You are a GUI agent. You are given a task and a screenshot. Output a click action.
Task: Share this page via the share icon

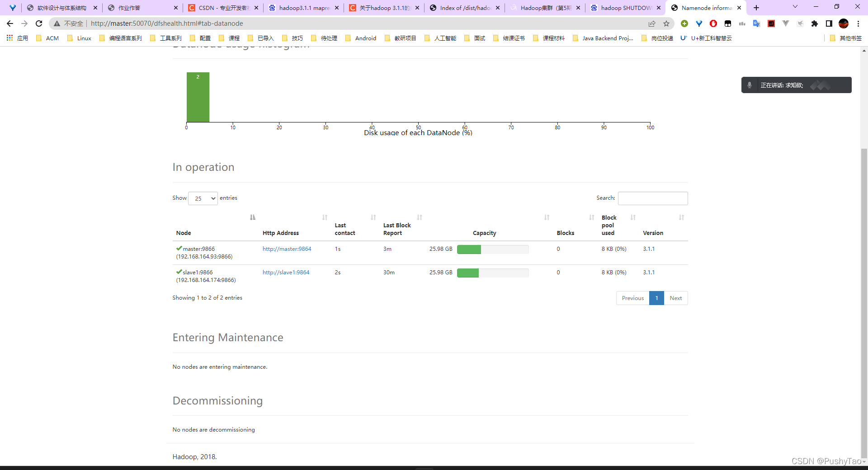[x=652, y=23]
